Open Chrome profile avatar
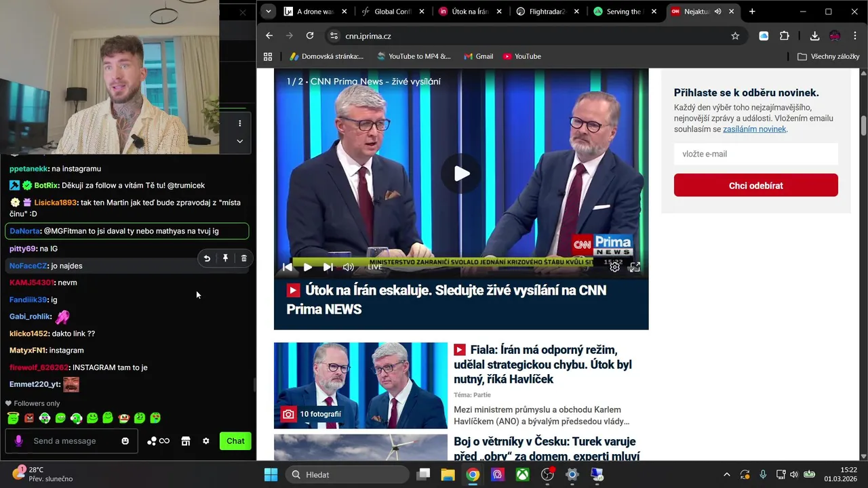Viewport: 868px width, 488px height. 835,36
